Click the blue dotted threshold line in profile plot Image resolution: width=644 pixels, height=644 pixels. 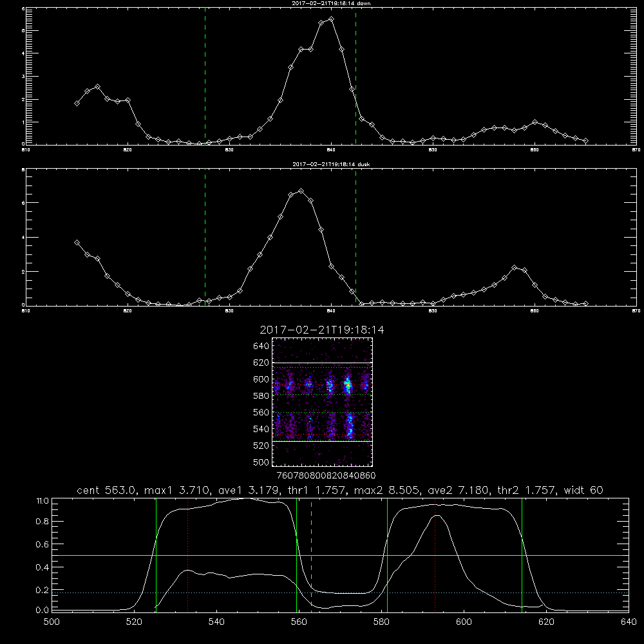[x=340, y=592]
